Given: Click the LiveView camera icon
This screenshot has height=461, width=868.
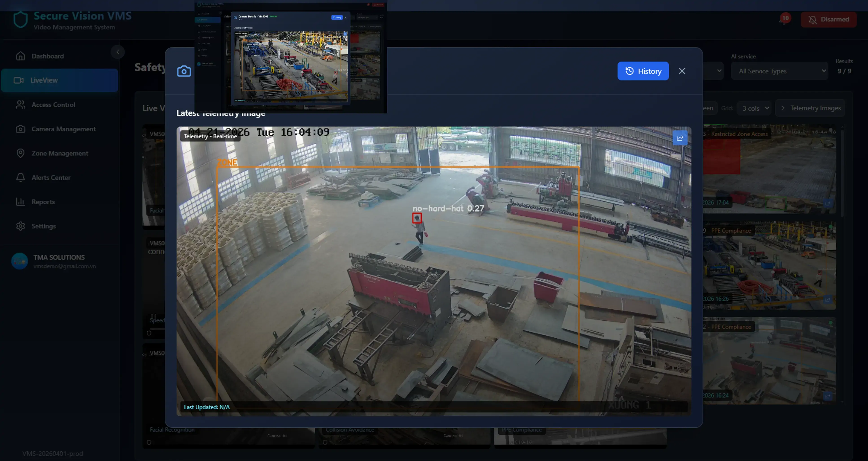Looking at the screenshot, I should click(x=19, y=80).
